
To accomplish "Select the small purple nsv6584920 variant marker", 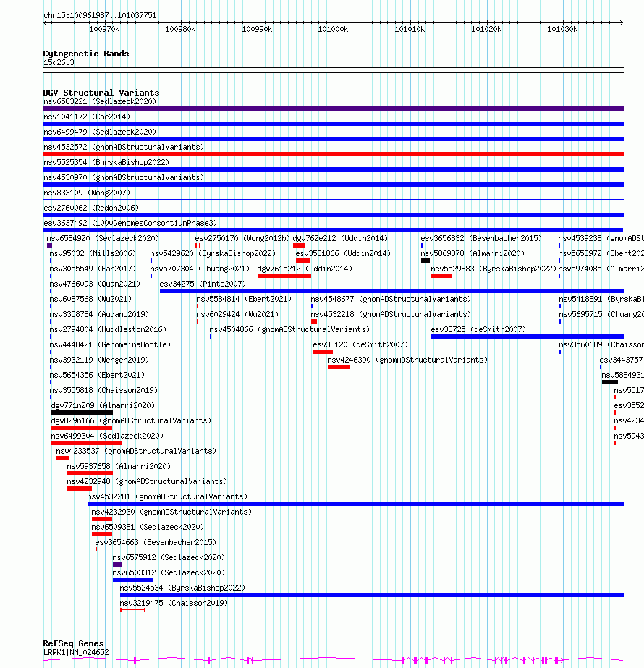I will coord(49,245).
